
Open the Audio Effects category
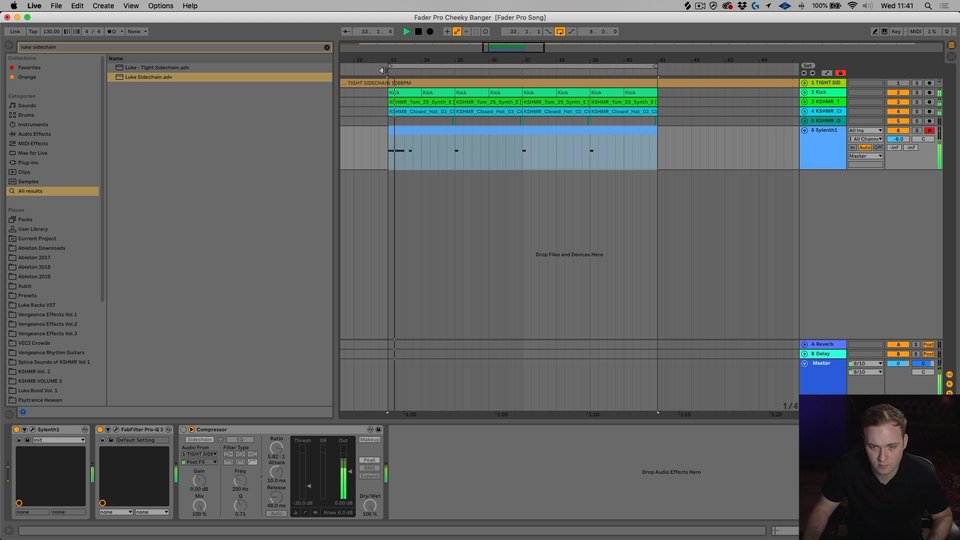34,134
